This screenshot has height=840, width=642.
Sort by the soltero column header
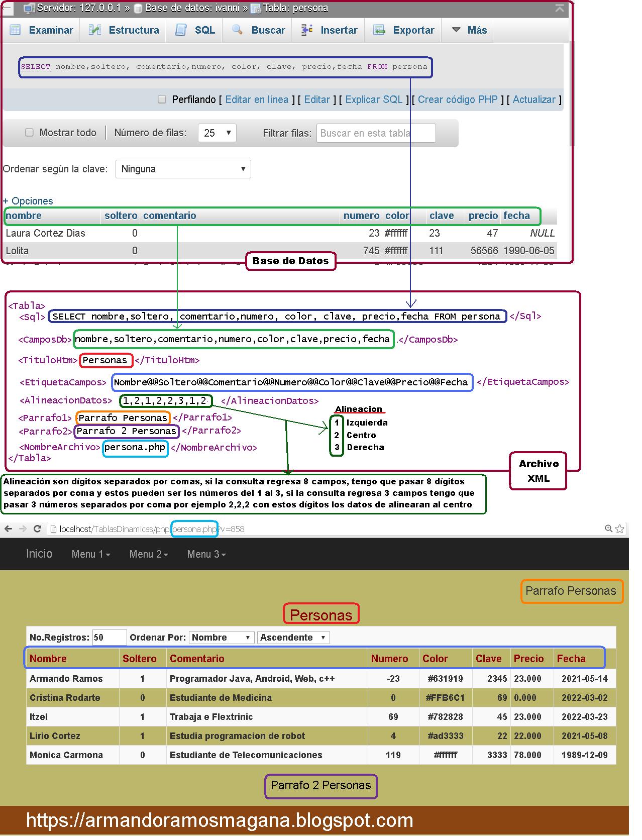[x=121, y=216]
